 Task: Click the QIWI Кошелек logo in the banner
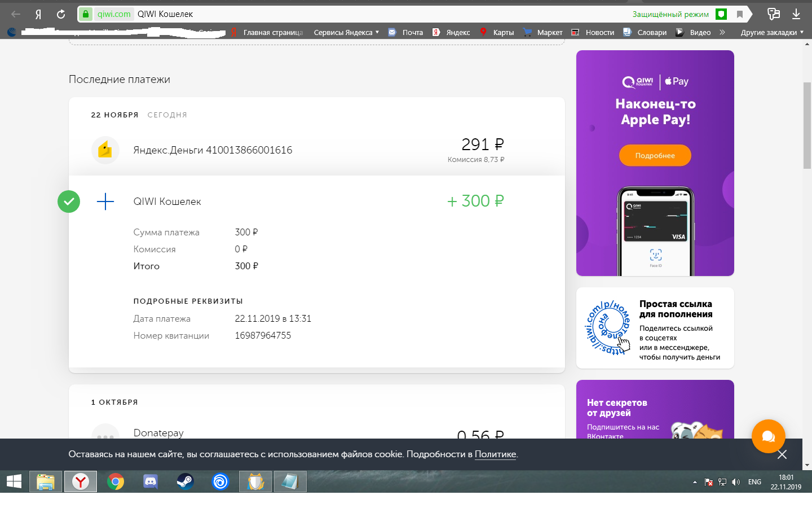coord(638,82)
